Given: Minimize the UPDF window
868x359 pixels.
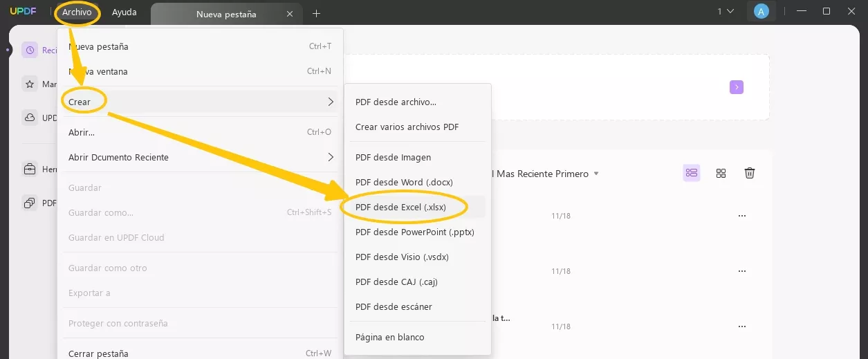Looking at the screenshot, I should (802, 12).
